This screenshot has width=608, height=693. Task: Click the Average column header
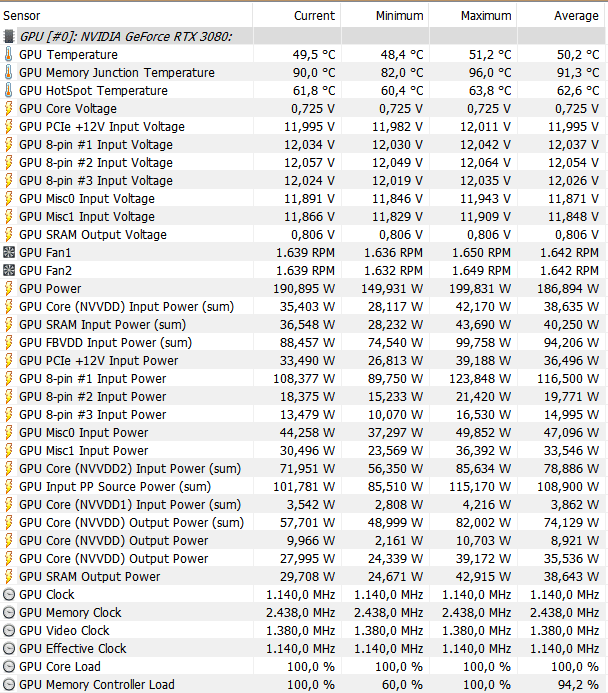576,16
